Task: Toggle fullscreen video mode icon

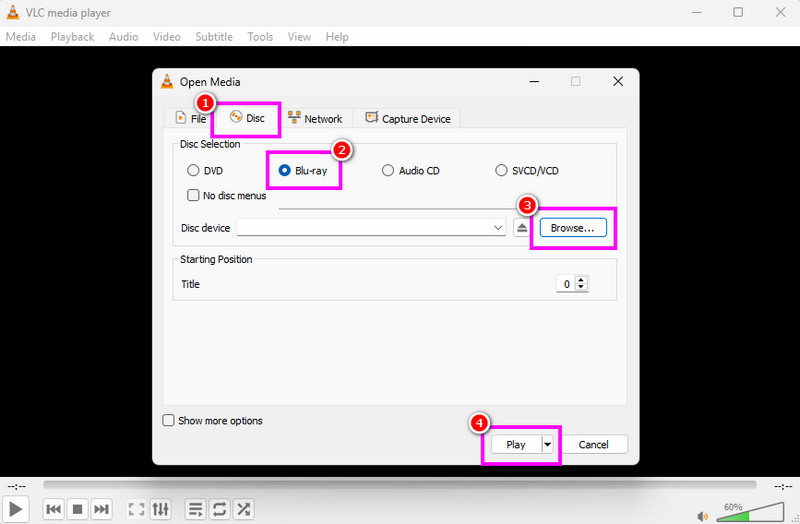Action: click(136, 509)
